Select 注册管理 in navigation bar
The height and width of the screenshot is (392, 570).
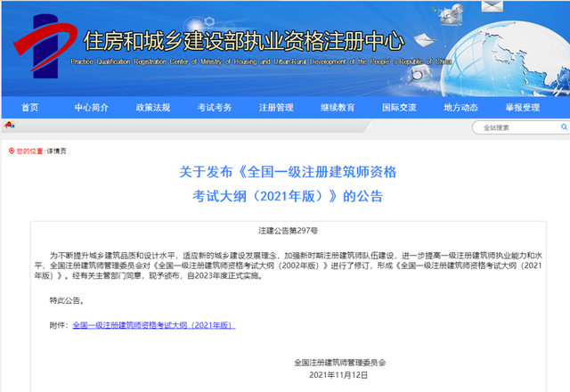point(277,107)
